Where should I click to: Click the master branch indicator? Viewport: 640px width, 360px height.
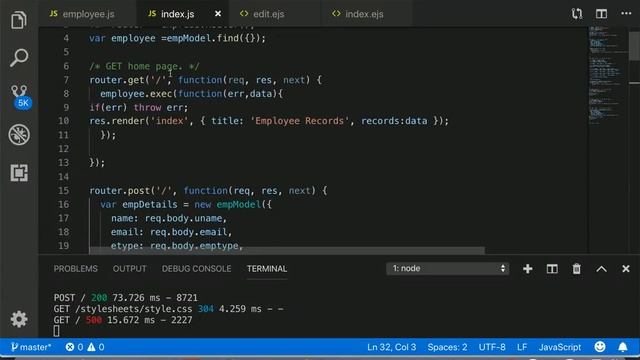click(31, 347)
